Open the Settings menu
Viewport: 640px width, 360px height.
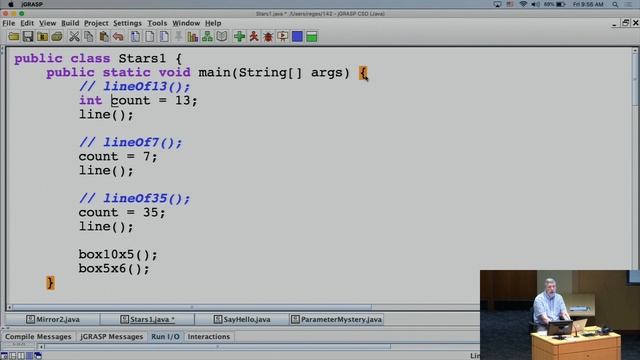127,23
